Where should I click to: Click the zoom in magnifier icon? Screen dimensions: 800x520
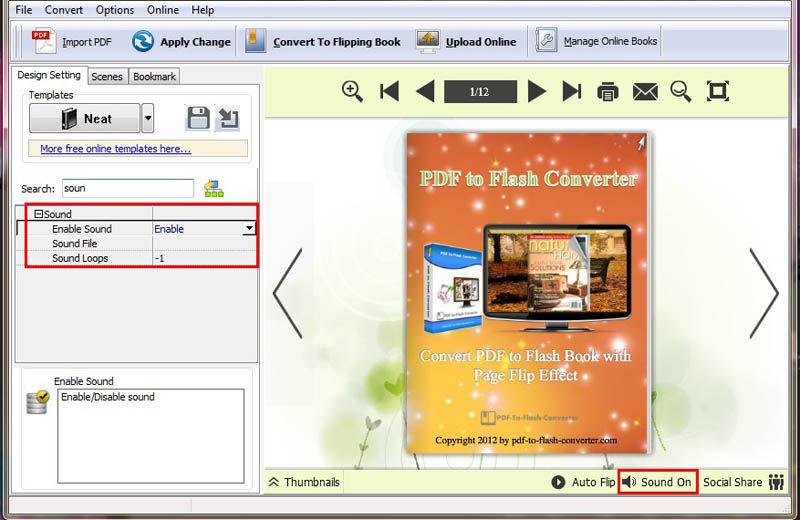click(x=352, y=91)
